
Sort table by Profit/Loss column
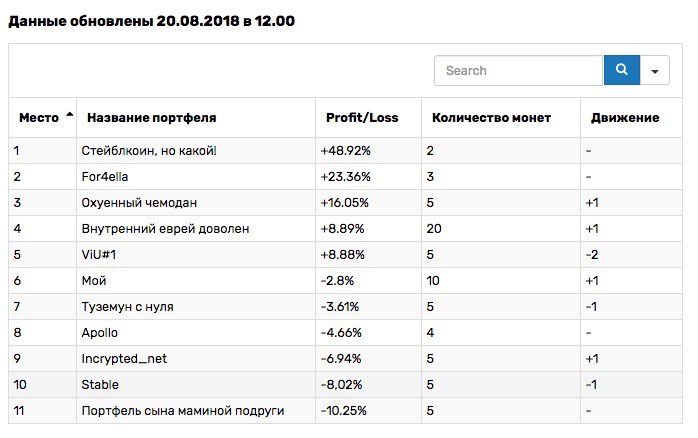(x=362, y=118)
